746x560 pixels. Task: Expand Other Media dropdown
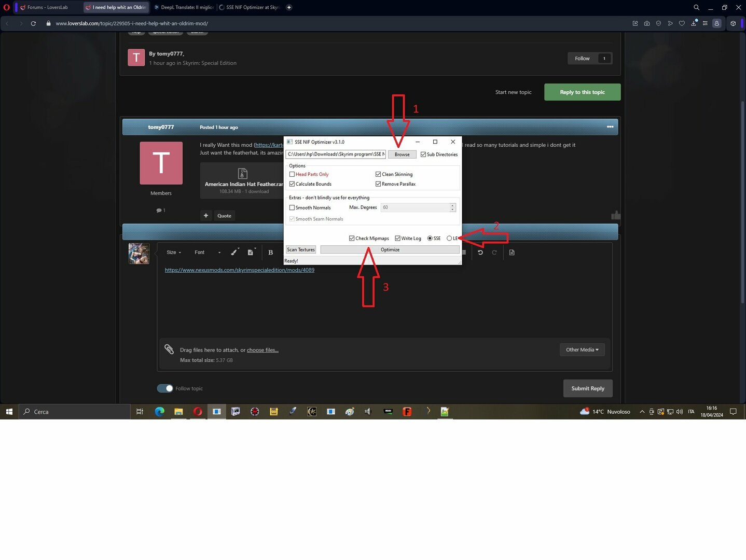pos(582,350)
